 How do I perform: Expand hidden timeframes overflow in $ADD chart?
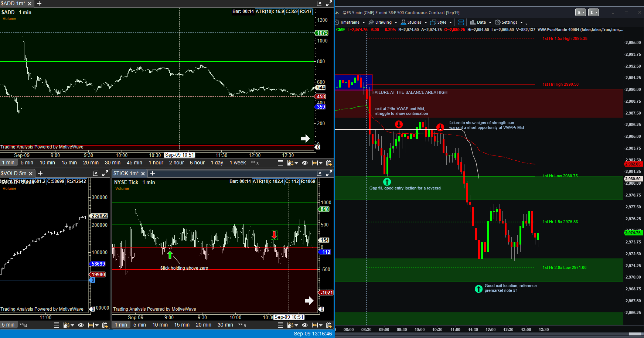255,163
